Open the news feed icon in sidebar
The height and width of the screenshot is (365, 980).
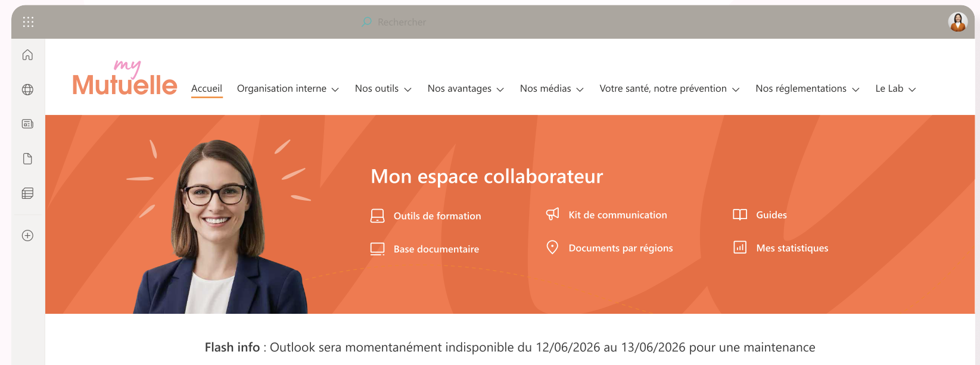click(x=27, y=124)
